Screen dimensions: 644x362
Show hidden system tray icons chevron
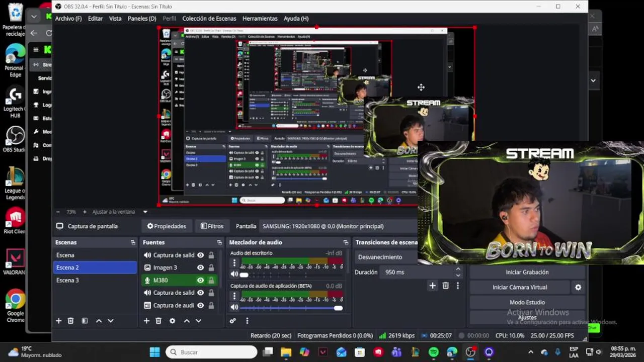[x=530, y=352]
